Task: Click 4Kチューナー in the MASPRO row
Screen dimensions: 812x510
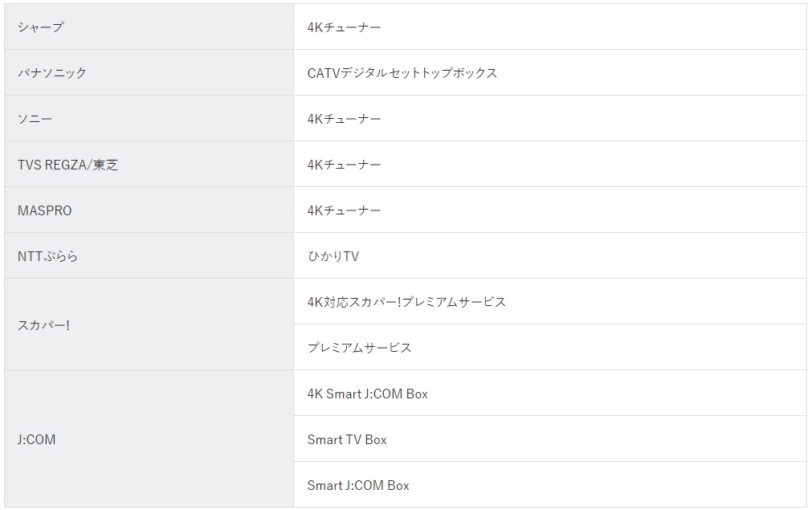Action: tap(344, 210)
